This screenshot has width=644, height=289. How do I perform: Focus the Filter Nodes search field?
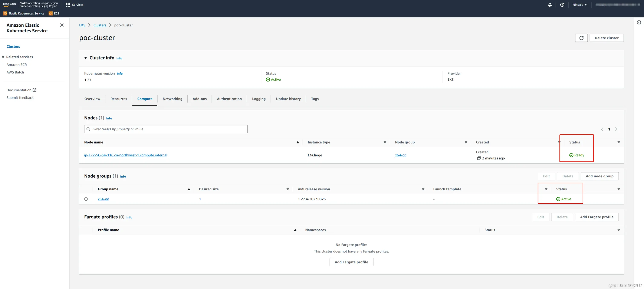pos(166,129)
